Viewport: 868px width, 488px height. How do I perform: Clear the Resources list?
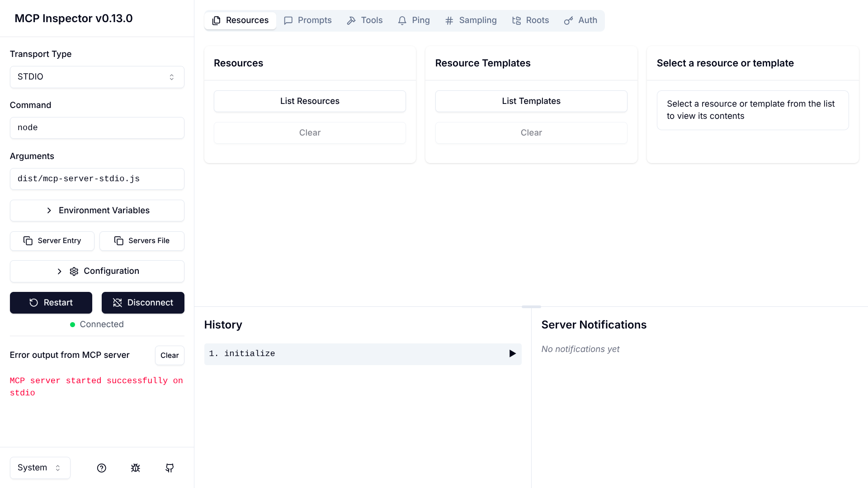pyautogui.click(x=310, y=133)
